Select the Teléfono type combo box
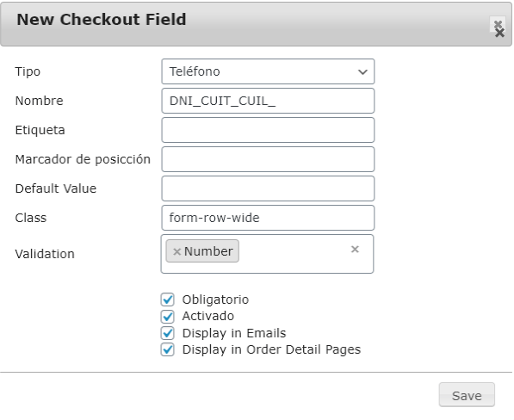 click(268, 71)
